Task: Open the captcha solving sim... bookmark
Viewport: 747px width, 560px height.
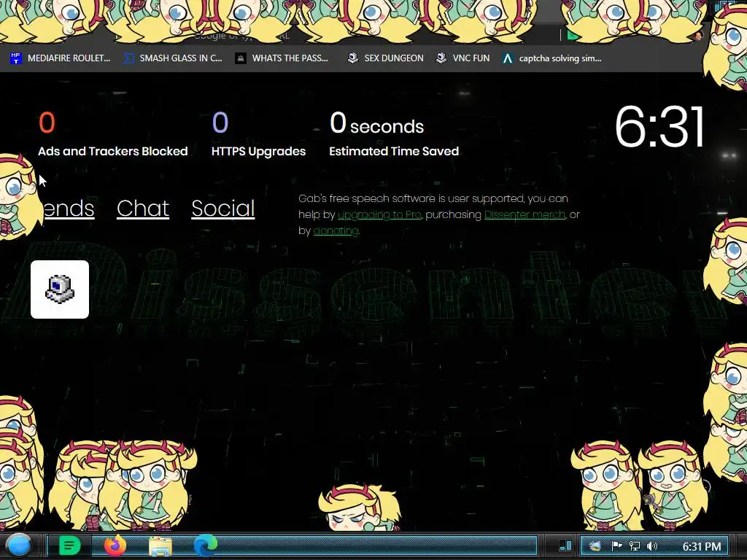Action: [551, 58]
